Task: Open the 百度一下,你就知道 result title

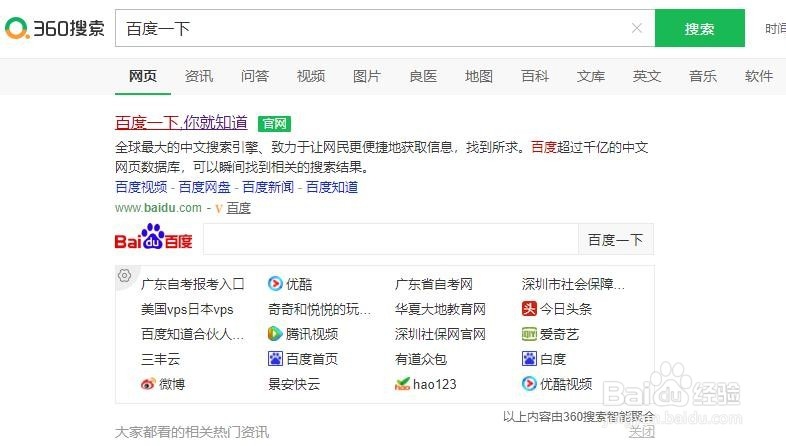Action: point(181,123)
